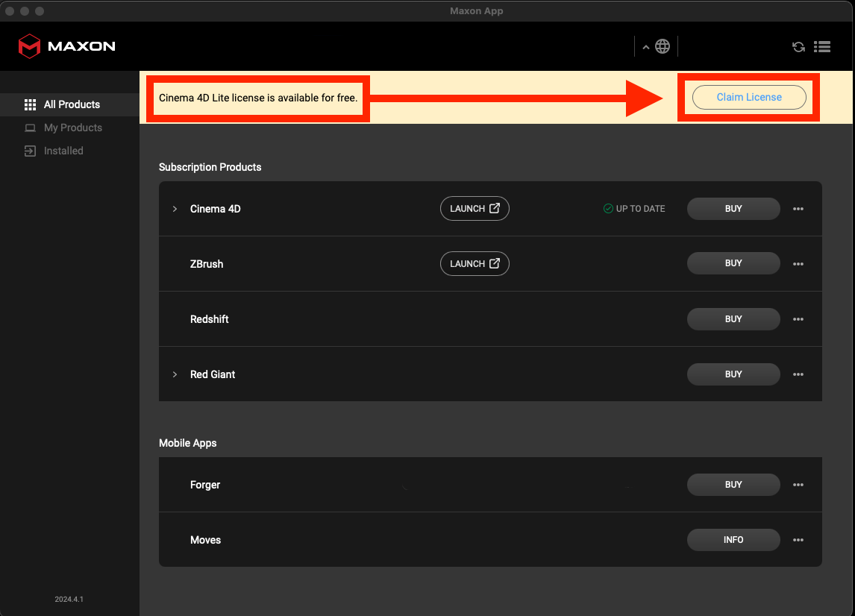The height and width of the screenshot is (616, 855).
Task: Click the globe language icon
Action: [x=664, y=46]
